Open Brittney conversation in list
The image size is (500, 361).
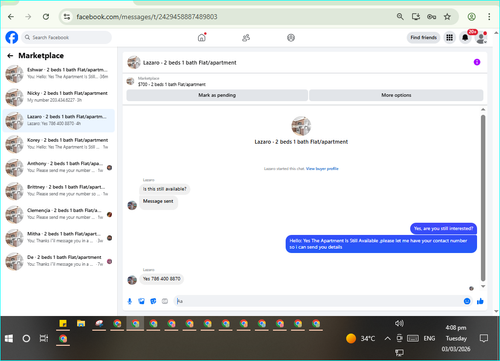pos(59,191)
